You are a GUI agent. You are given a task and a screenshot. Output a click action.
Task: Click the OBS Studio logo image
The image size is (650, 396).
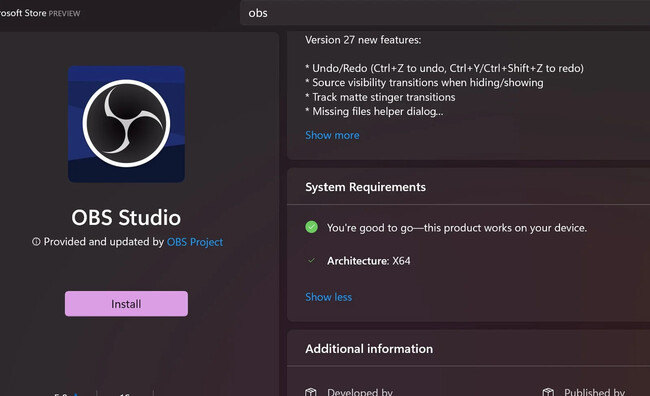point(126,124)
